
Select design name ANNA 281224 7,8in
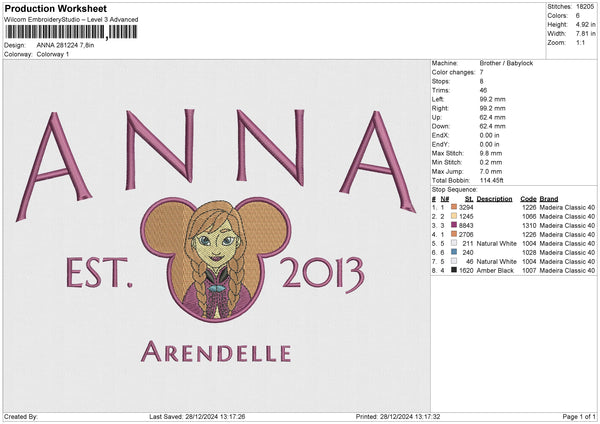tap(65, 45)
